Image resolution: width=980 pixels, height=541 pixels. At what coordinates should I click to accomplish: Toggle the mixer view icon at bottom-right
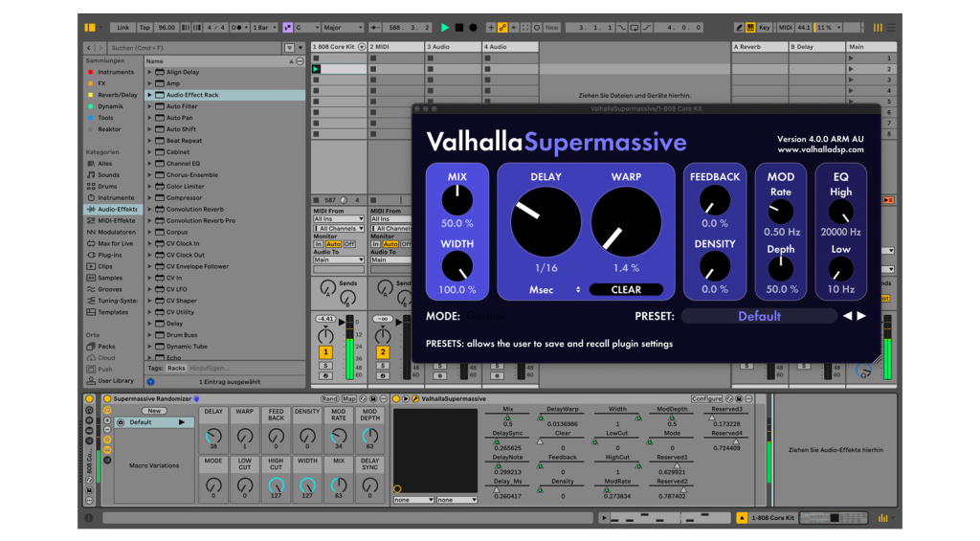[x=883, y=518]
